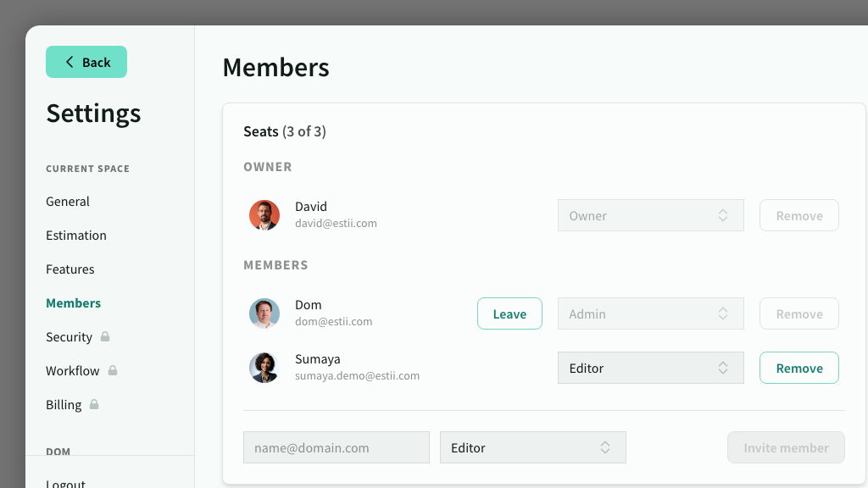The image size is (868, 488).
Task: Click the Invite member button
Action: point(786,447)
